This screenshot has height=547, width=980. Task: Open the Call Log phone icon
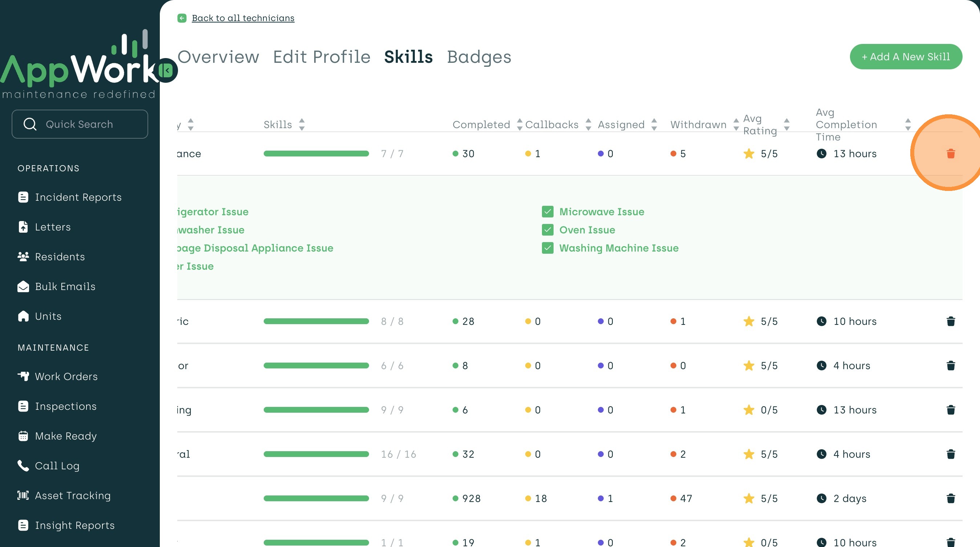pos(23,466)
